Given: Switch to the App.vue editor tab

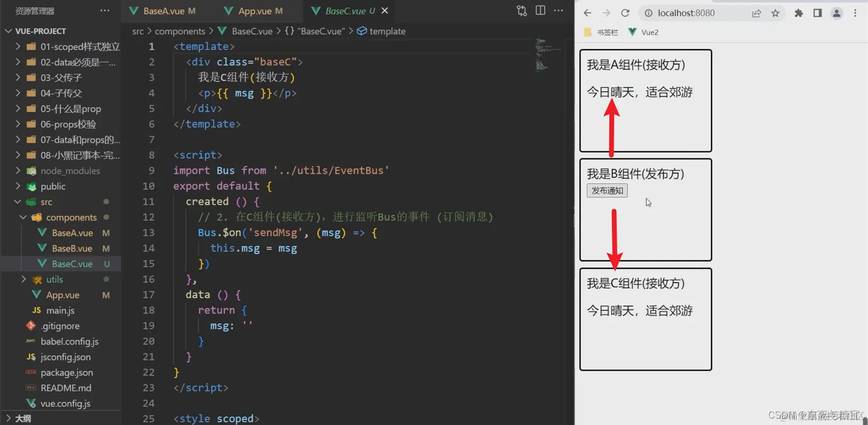Looking at the screenshot, I should tap(254, 11).
